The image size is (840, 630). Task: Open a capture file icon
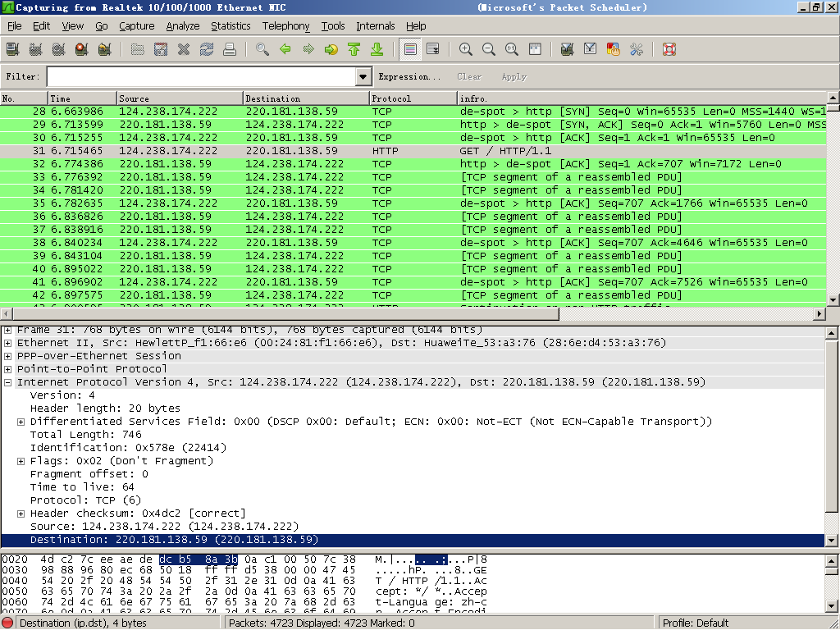tap(138, 49)
